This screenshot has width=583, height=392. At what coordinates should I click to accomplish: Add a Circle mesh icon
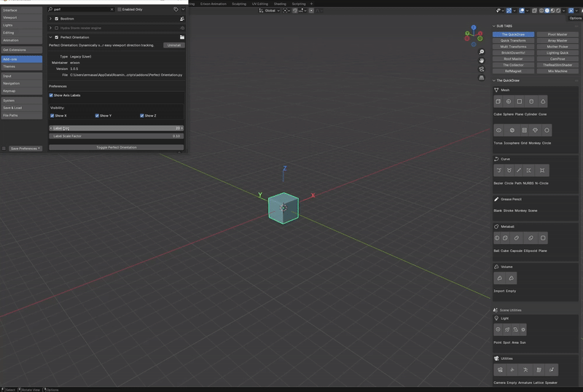coord(547,130)
